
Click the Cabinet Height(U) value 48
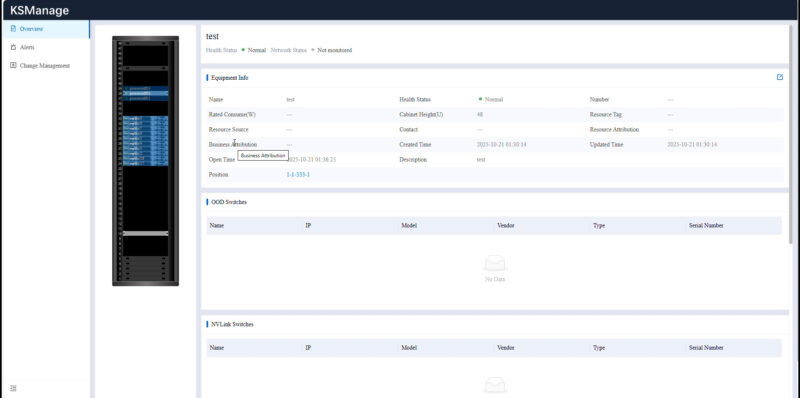(480, 115)
